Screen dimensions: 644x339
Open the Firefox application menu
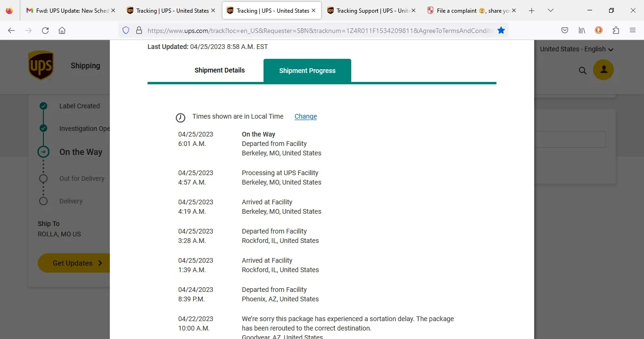coord(633,30)
